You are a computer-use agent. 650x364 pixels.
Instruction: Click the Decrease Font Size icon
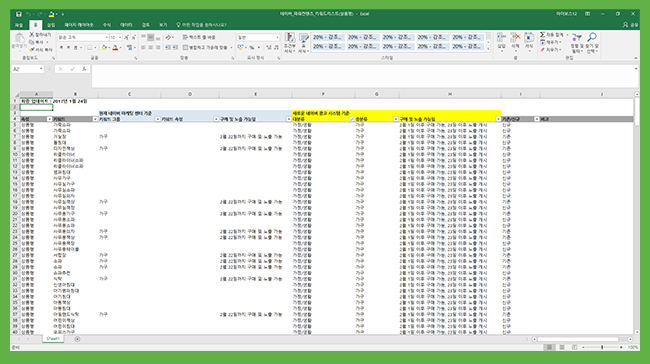(133, 37)
